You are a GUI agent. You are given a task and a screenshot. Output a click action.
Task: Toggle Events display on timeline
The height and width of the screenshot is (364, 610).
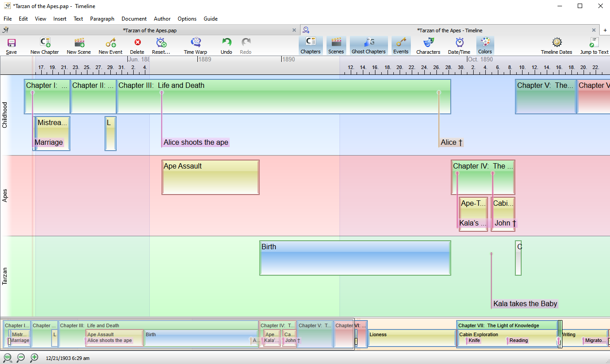(x=401, y=46)
